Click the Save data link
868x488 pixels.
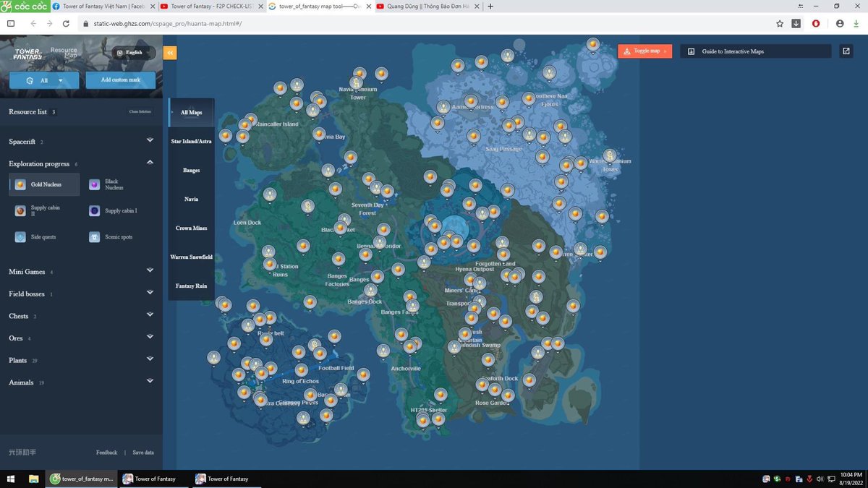(143, 453)
